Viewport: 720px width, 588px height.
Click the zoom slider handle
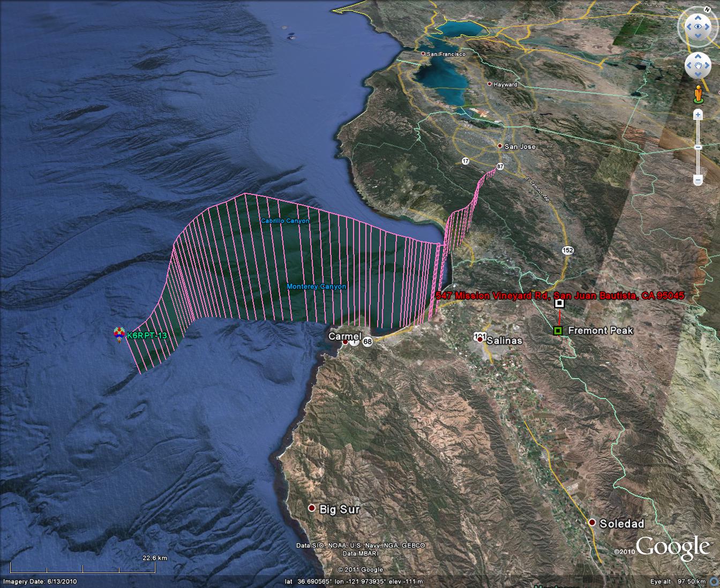(x=698, y=147)
